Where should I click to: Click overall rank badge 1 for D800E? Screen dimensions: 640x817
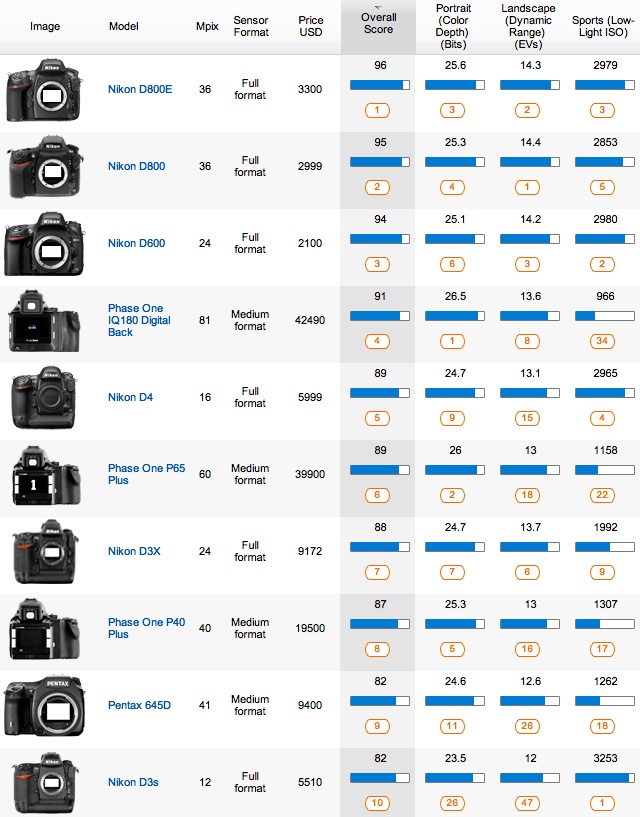click(378, 110)
